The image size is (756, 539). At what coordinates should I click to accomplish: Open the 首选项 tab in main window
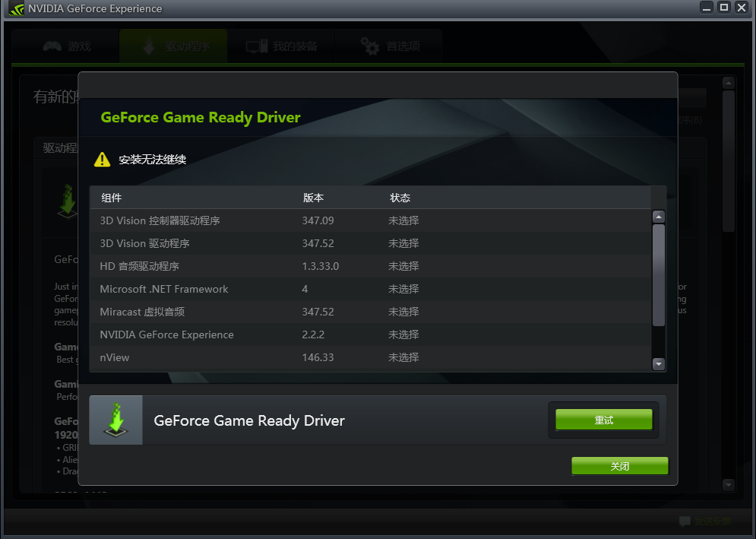pos(388,46)
